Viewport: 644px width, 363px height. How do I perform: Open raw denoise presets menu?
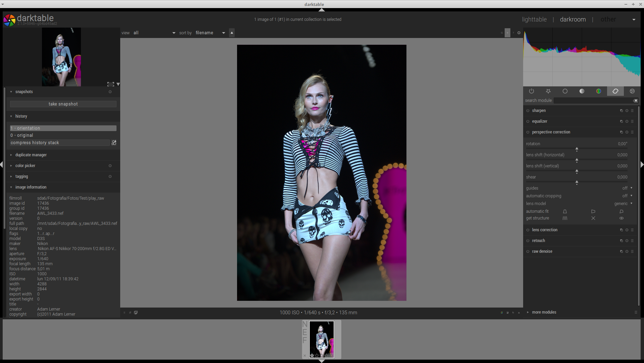(x=632, y=251)
